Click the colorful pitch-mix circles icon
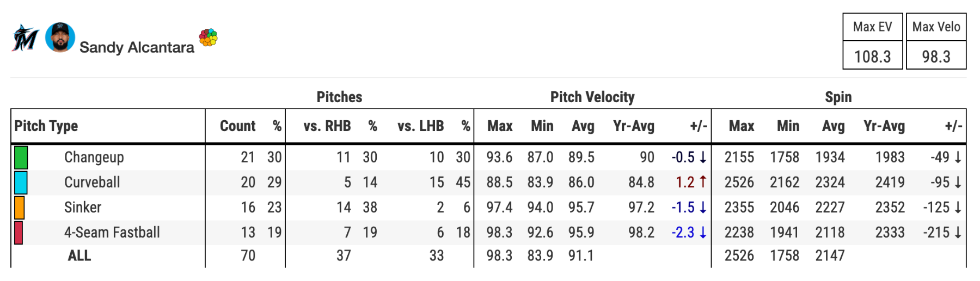Image resolution: width=980 pixels, height=281 pixels. (208, 38)
